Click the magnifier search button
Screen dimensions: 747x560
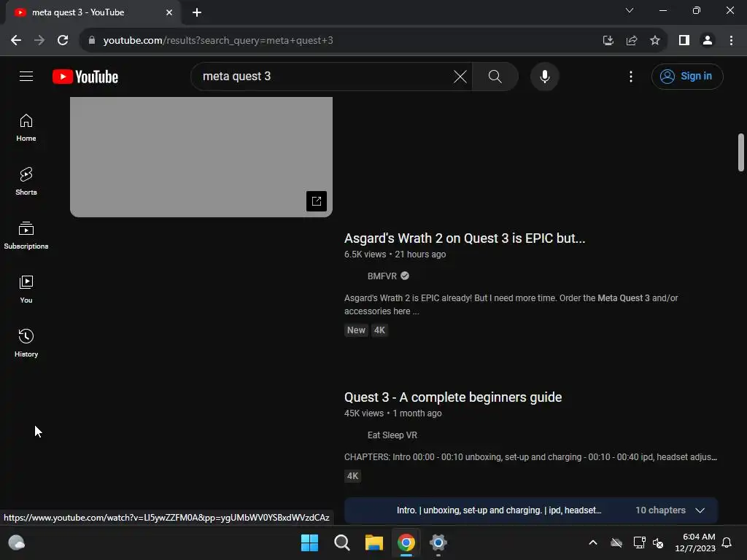(x=495, y=76)
